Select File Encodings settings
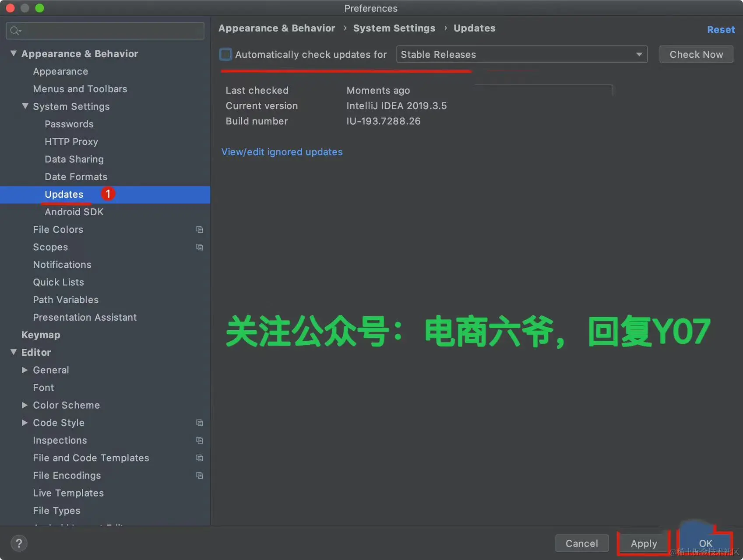 [x=67, y=475]
